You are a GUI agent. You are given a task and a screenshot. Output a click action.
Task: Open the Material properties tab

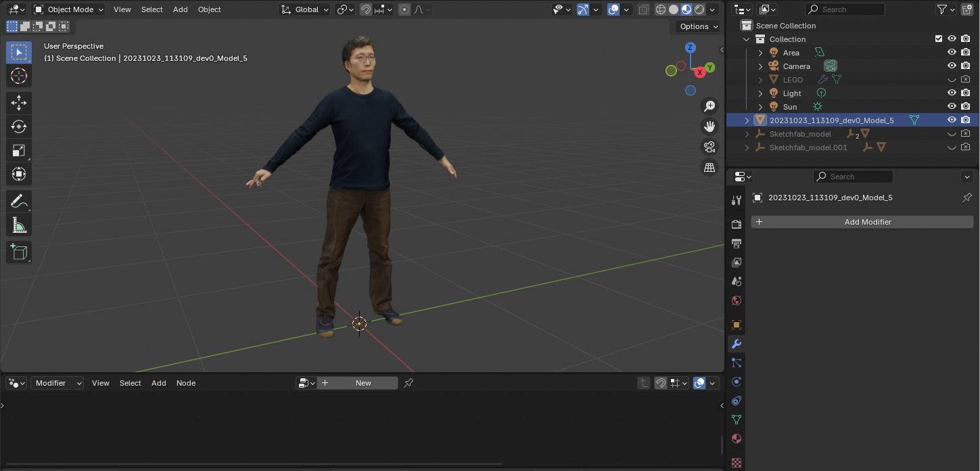point(737,439)
